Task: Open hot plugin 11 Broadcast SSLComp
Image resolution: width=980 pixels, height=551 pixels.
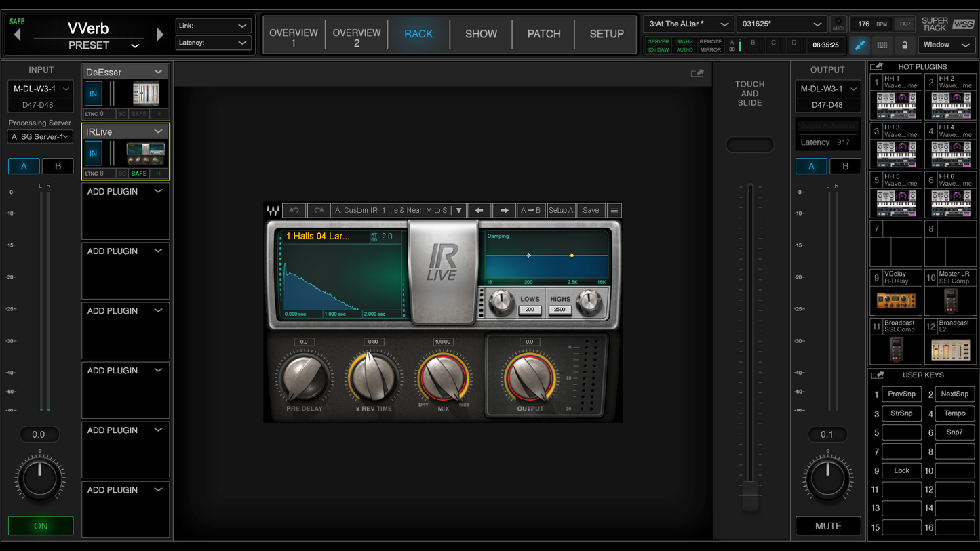Action: tap(896, 348)
